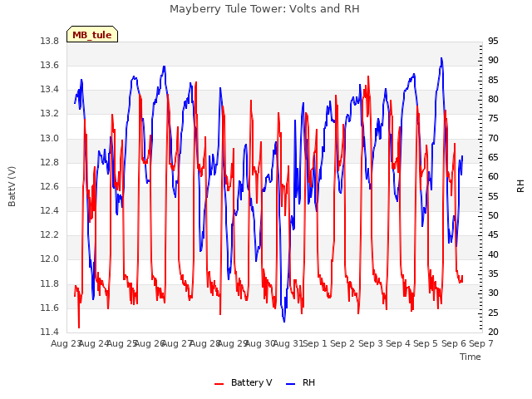
Task: Click the 95 right axis value
Action: (493, 41)
